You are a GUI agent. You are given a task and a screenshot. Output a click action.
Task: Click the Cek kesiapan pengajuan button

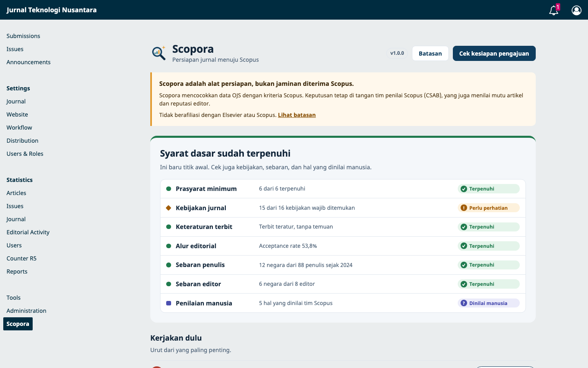(x=494, y=53)
